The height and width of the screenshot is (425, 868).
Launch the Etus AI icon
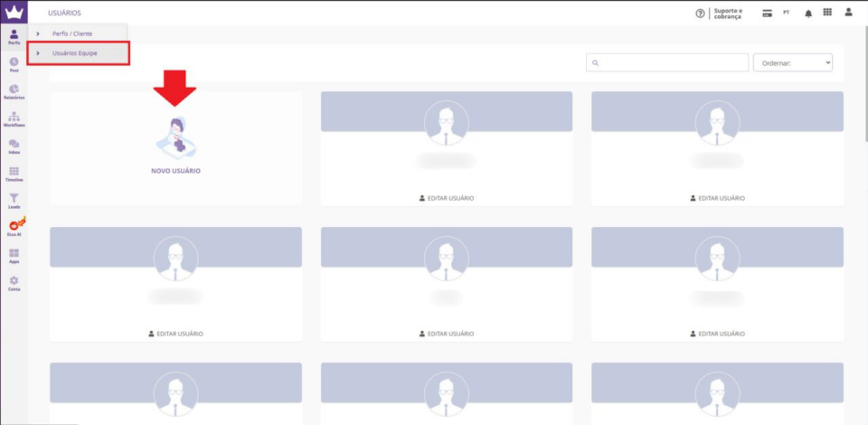click(x=14, y=228)
